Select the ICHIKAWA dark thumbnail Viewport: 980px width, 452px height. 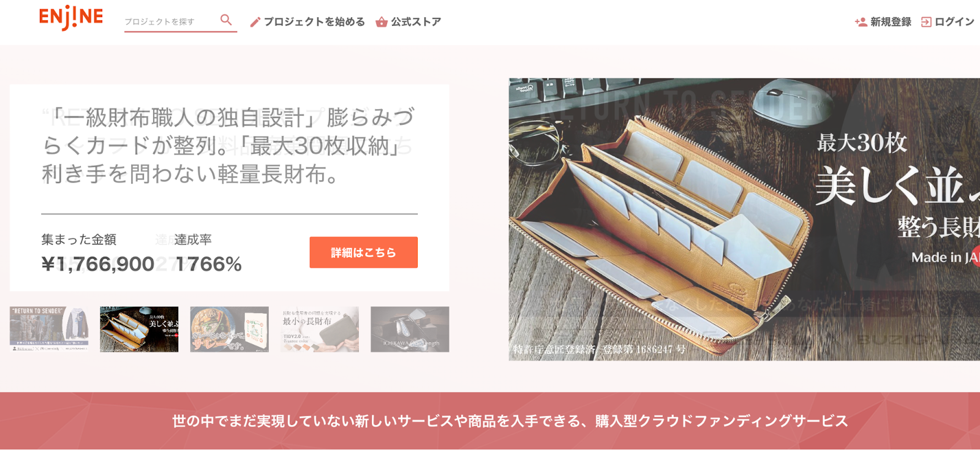point(410,330)
